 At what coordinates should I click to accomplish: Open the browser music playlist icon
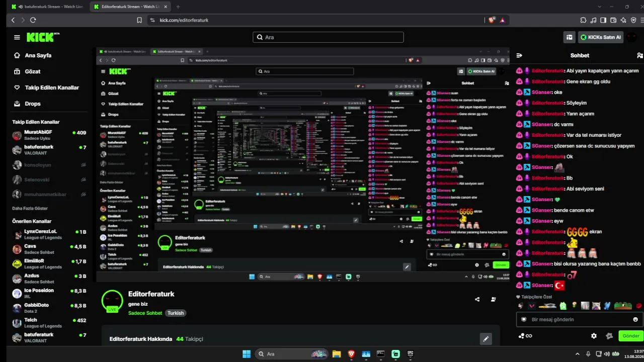pyautogui.click(x=593, y=20)
